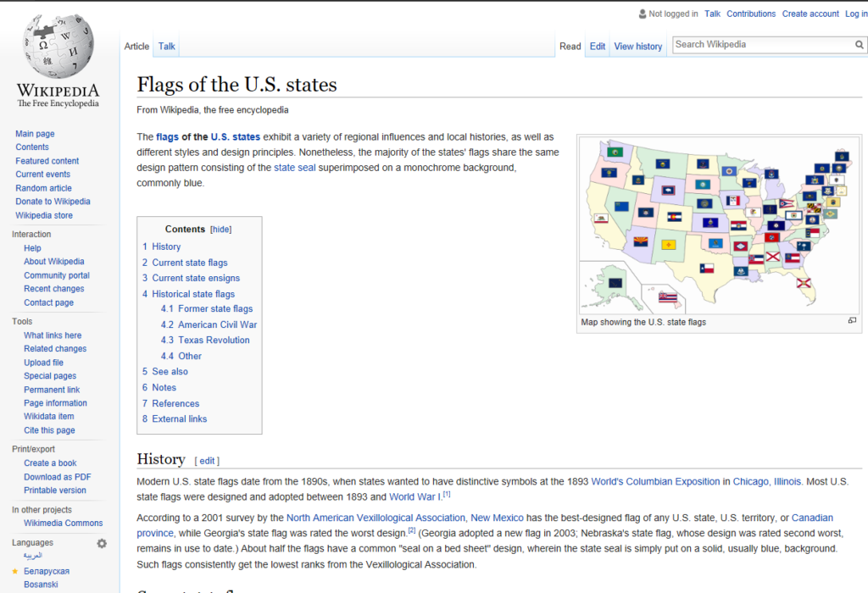The image size is (868, 593).
Task: Click footnote reference [1] after World War I
Action: (x=447, y=494)
